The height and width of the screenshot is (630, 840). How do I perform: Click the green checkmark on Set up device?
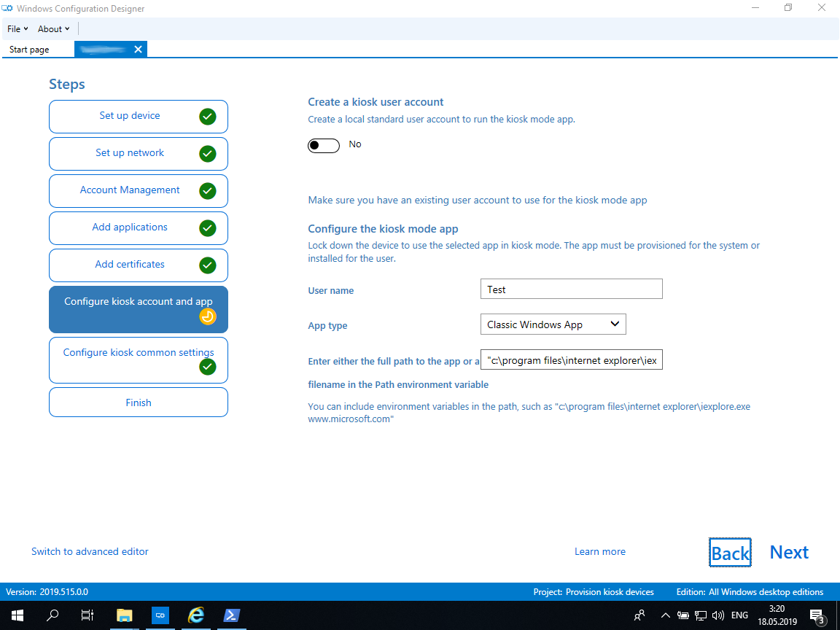(x=207, y=116)
